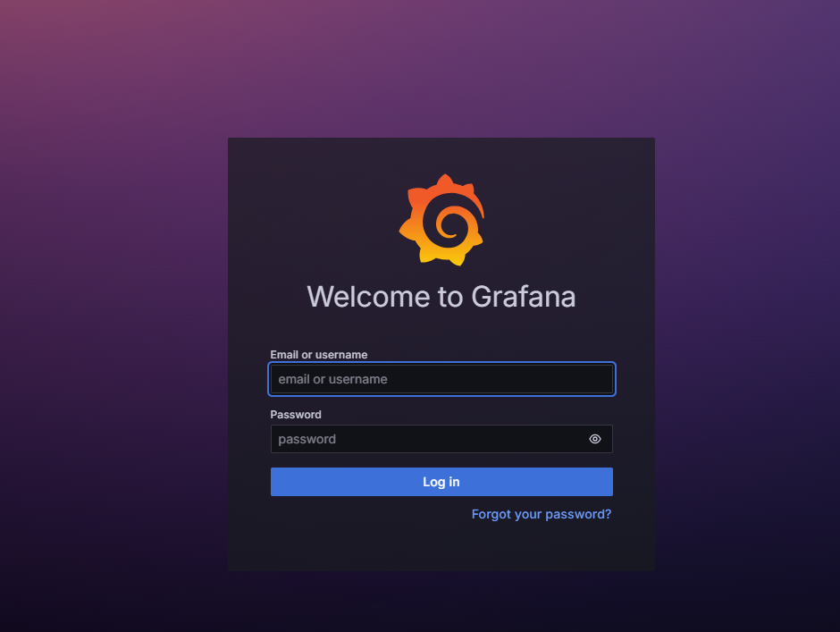The height and width of the screenshot is (632, 840).
Task: Click the Welcome to Grafana heading
Action: (x=441, y=297)
